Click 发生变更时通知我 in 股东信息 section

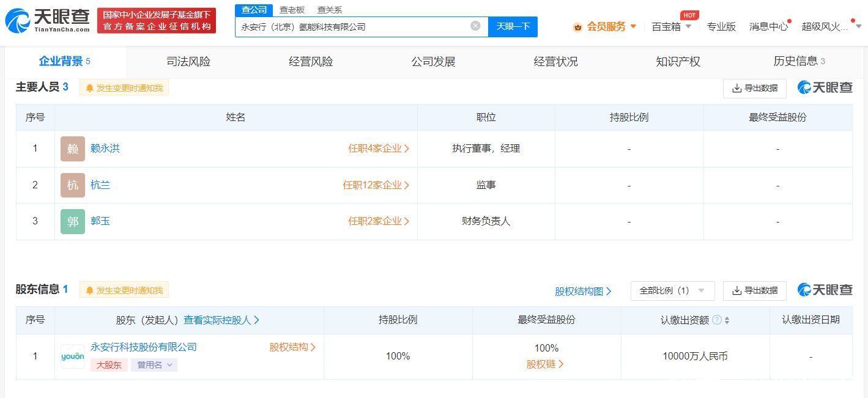pos(124,290)
